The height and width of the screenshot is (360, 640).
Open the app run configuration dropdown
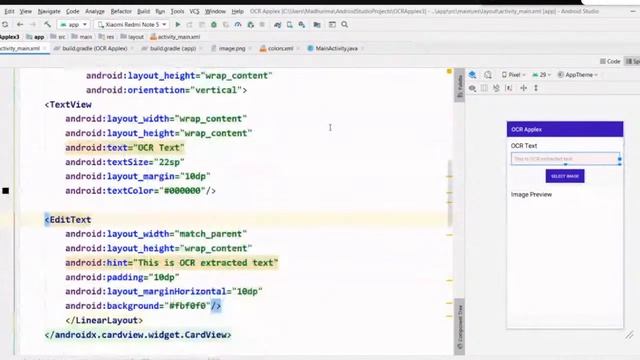(73, 24)
